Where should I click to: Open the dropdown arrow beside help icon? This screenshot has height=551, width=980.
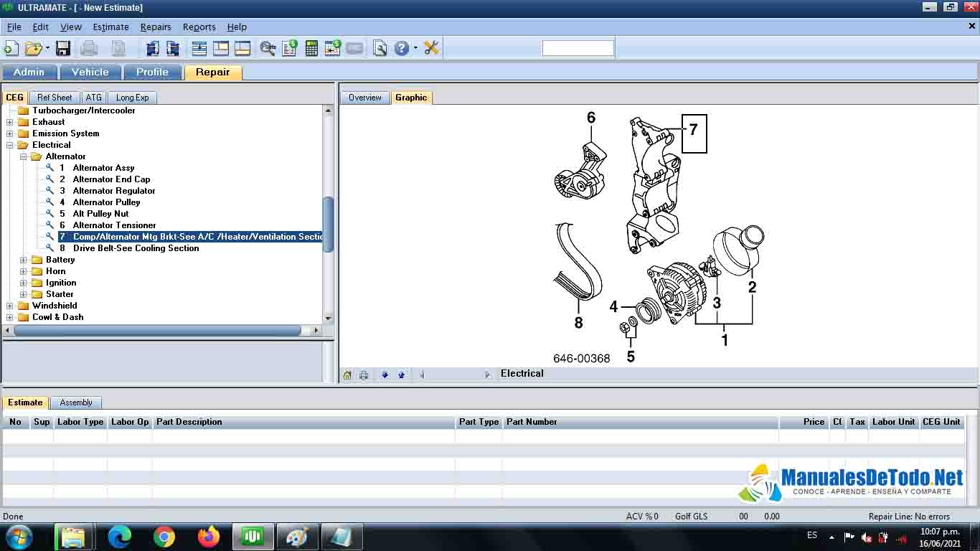pos(415,48)
